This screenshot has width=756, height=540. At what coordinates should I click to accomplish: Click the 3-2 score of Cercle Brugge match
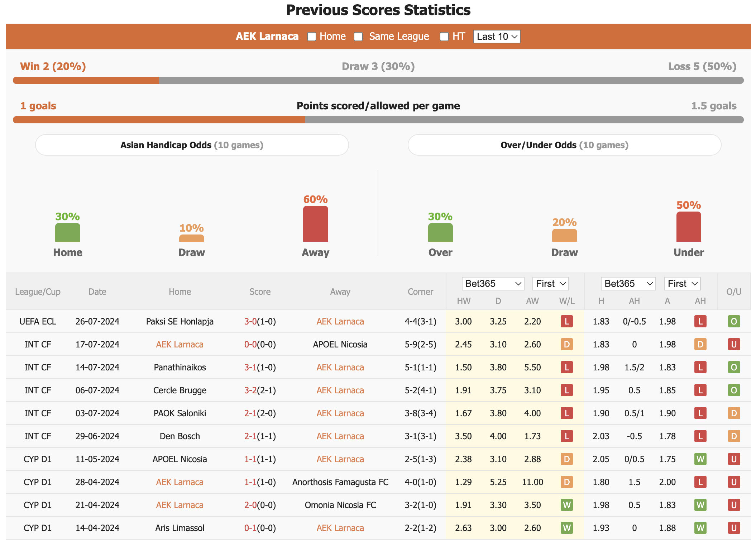(250, 390)
